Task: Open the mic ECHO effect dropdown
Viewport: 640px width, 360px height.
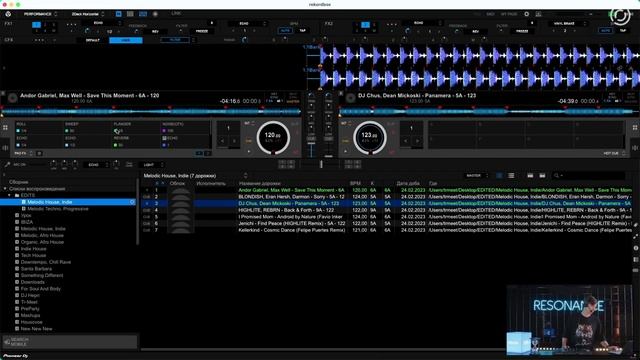Action: tap(96, 165)
